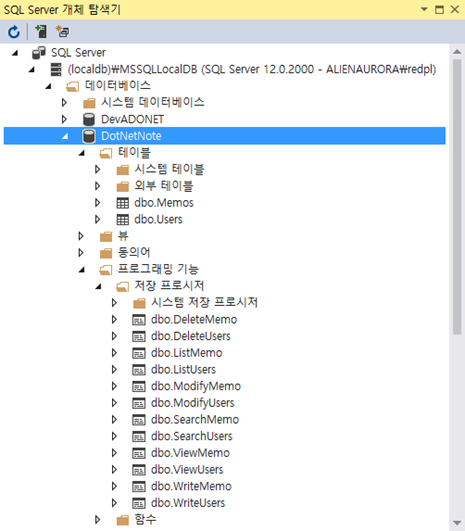This screenshot has height=531, width=465.
Task: Collapse the DotNetNote database node
Action: pyautogui.click(x=65, y=136)
